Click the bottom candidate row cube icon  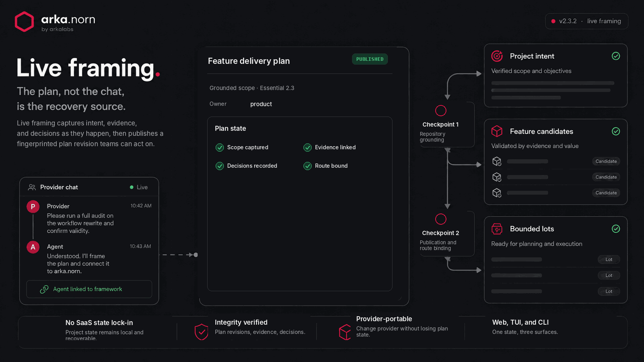pyautogui.click(x=497, y=193)
